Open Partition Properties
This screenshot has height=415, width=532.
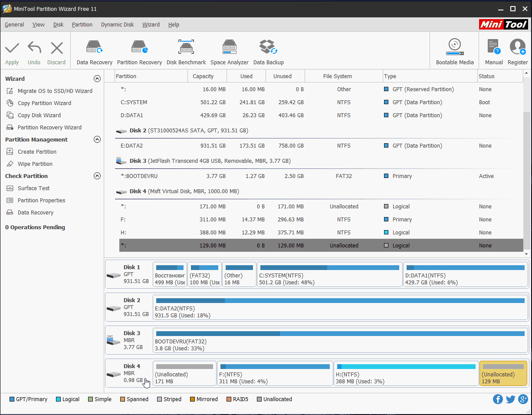[41, 201]
